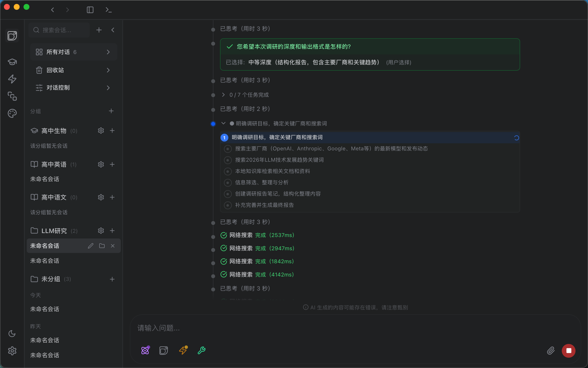Stop generation with the red stop button

click(x=569, y=351)
